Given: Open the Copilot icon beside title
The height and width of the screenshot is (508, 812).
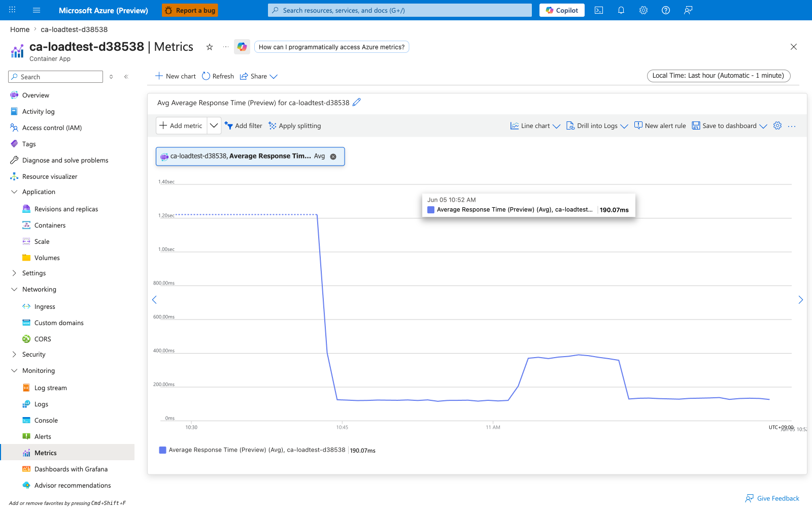Looking at the screenshot, I should 242,47.
